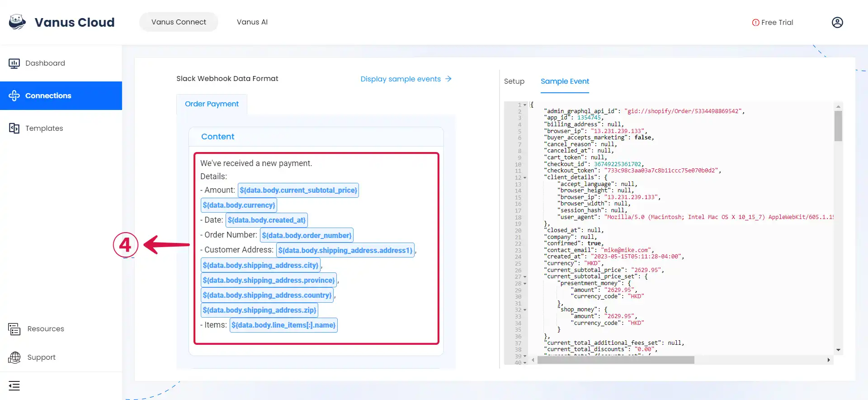Collapse fold arrow at line 39

coord(525,356)
